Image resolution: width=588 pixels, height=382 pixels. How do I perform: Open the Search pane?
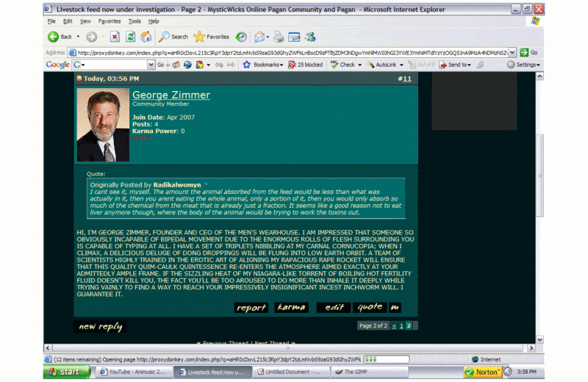173,37
